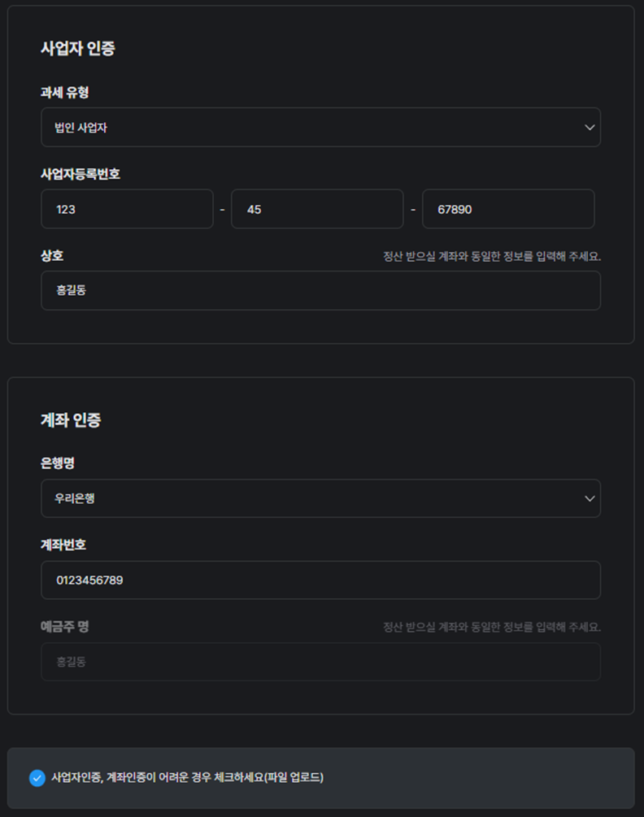Focus the registration number field containing 45
The width and height of the screenshot is (644, 817).
(317, 209)
